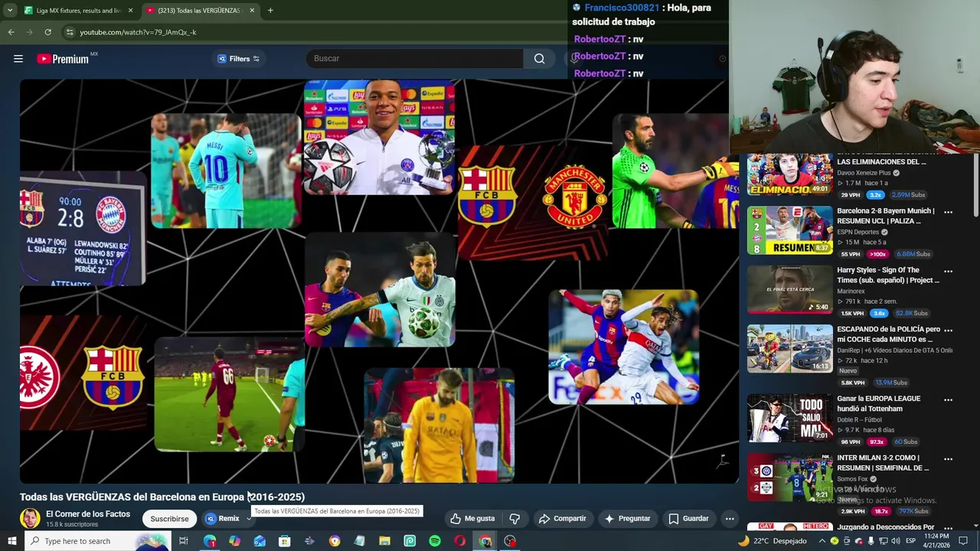Subscribe with the Suscribirse button
Viewport: 980px width, 551px height.
pyautogui.click(x=169, y=519)
